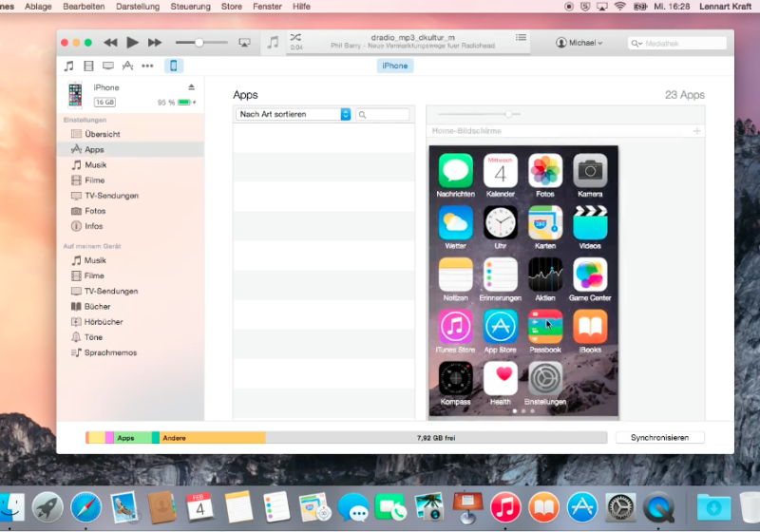Open Musik under Einstellungen
Screen dimensions: 760x532
[130, 164]
